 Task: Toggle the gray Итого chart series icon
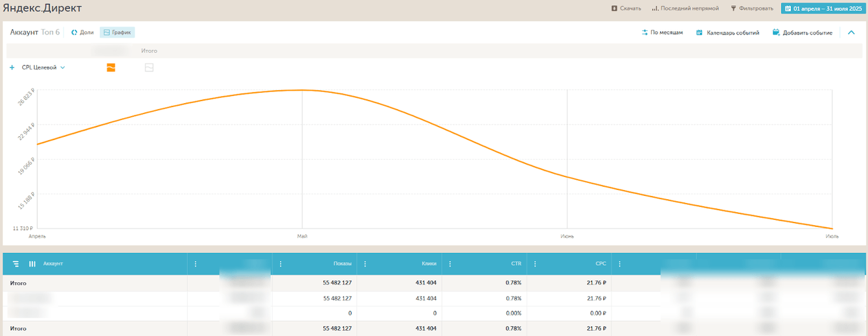pos(149,67)
